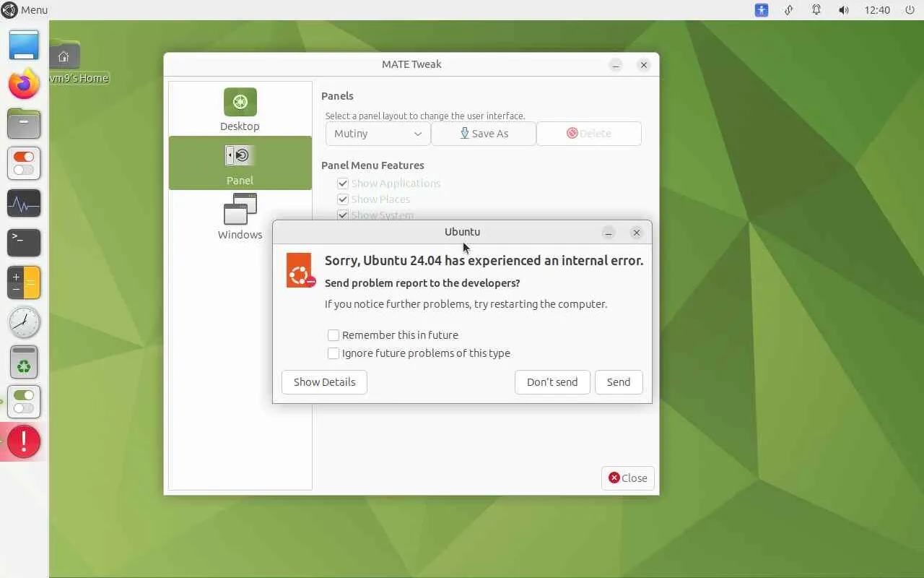Minimize the MATE Tweak window
The width and height of the screenshot is (924, 578).
point(616,65)
